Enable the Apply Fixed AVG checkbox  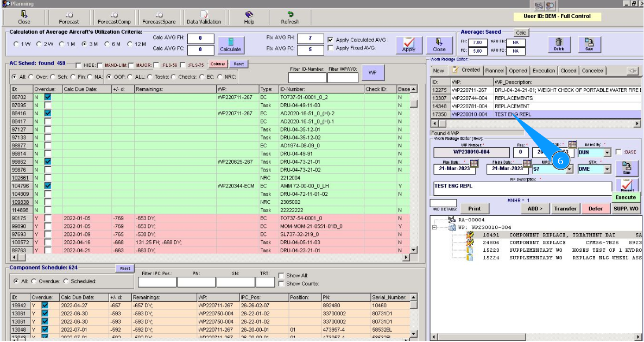click(331, 48)
